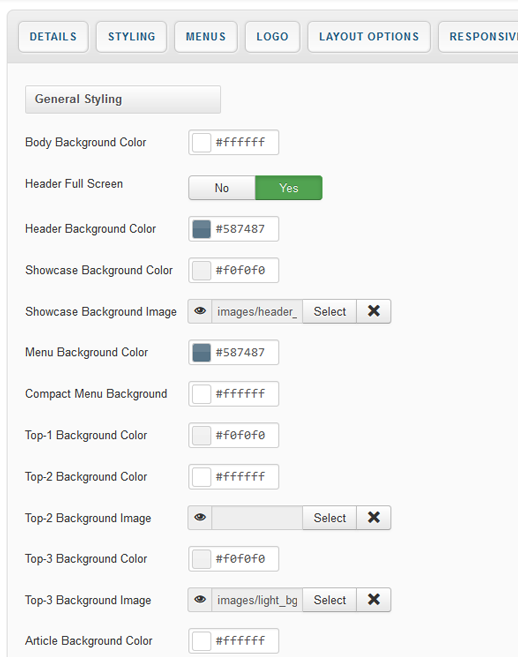Viewport: 518px width, 657px height.
Task: Switch to the Layout Options tab
Action: [369, 37]
